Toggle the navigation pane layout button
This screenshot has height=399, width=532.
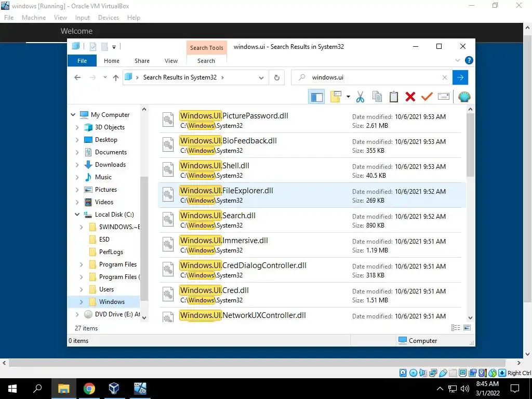point(316,97)
